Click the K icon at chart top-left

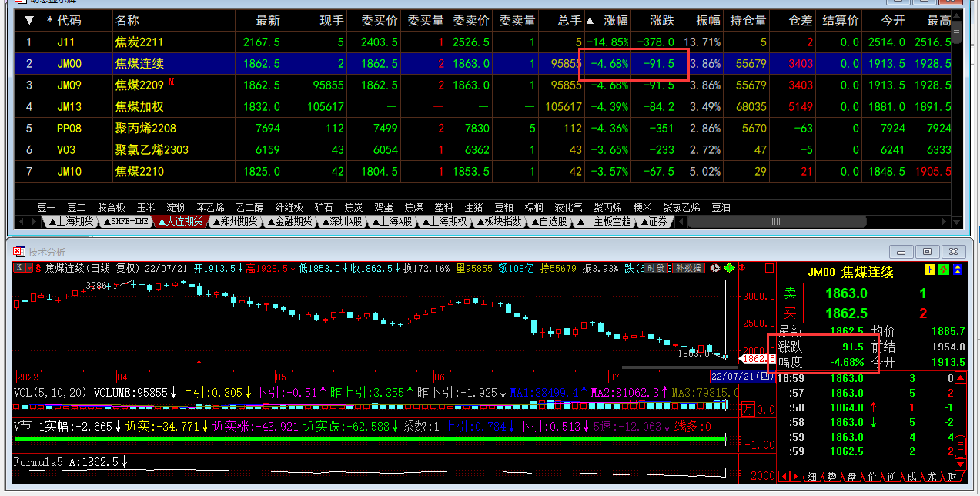tap(18, 268)
